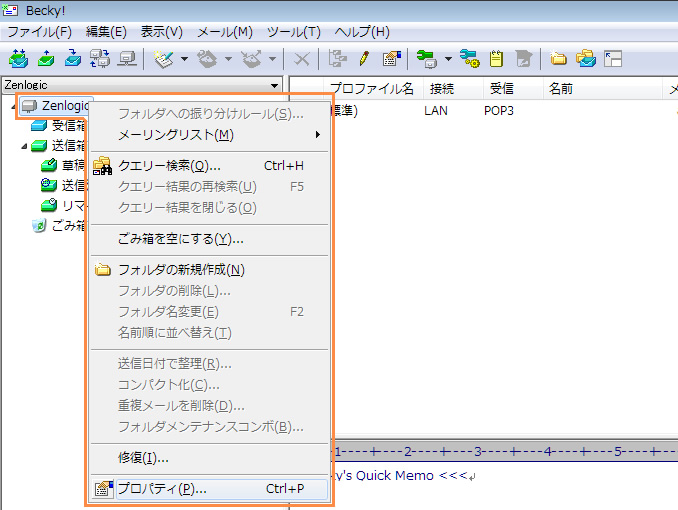678x510 pixels.
Task: Collapse the Zenlogic tree node
Action: 12,106
